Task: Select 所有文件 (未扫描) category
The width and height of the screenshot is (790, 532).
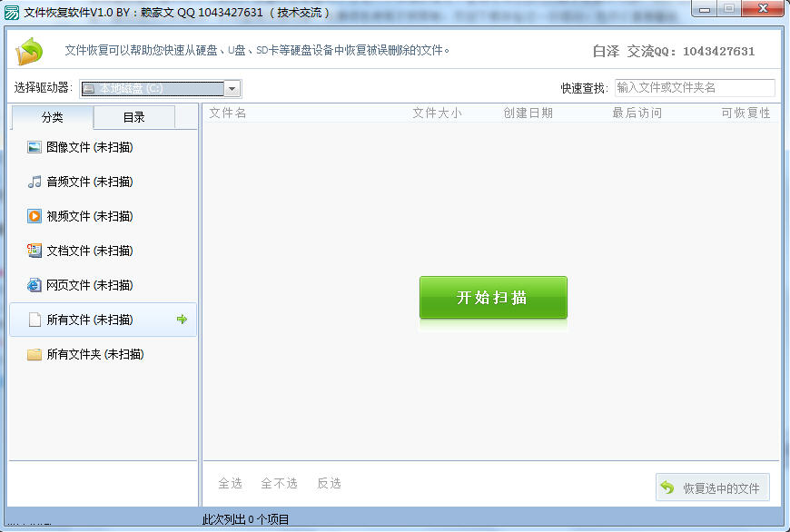Action: click(103, 320)
